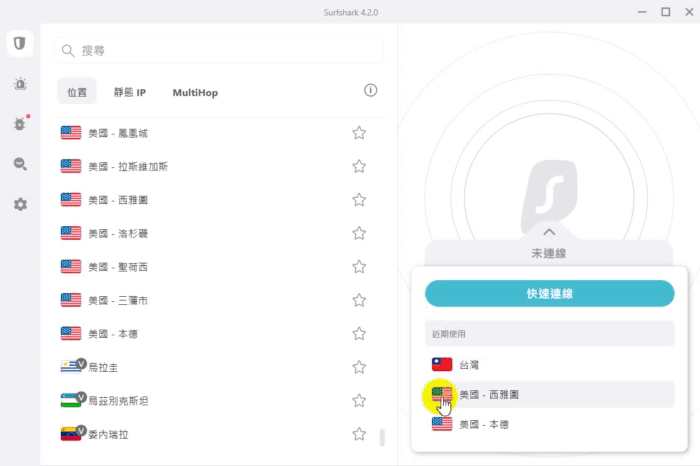Click the Uzbekistan flag icon
700x466 pixels.
tap(71, 400)
